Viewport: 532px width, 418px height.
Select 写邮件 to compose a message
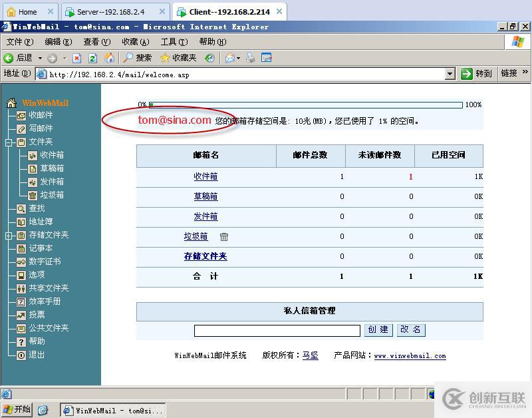point(42,128)
